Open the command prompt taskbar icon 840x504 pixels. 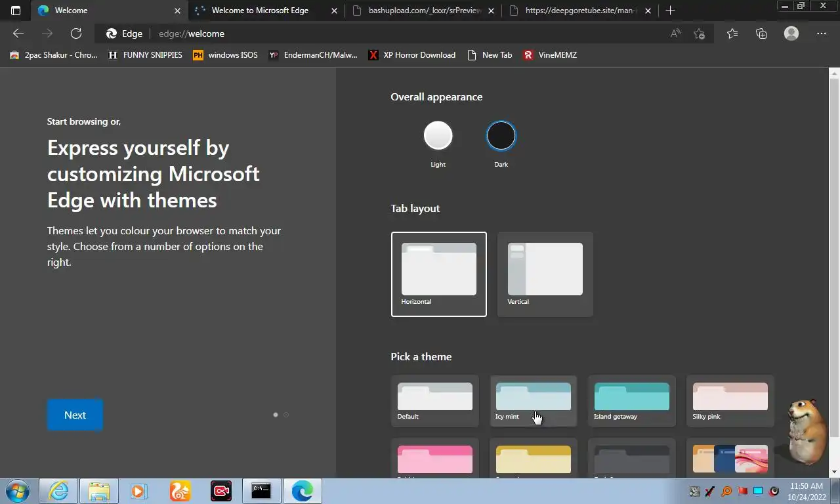click(x=261, y=491)
